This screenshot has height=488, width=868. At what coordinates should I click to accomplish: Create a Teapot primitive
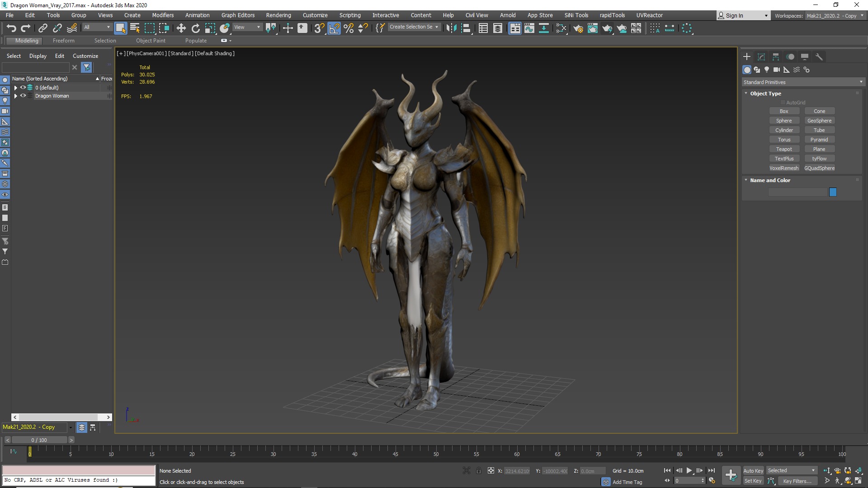coord(784,149)
